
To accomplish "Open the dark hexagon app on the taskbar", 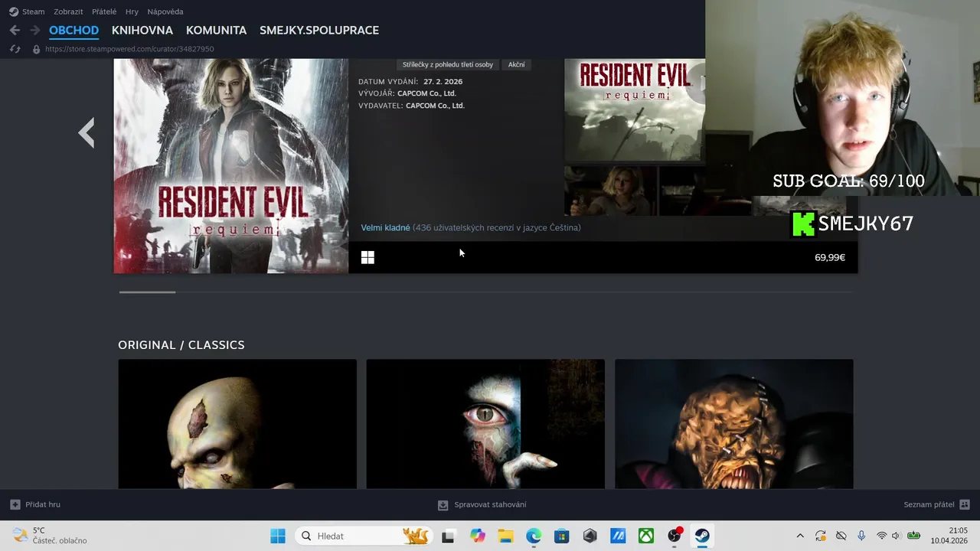I will click(590, 536).
